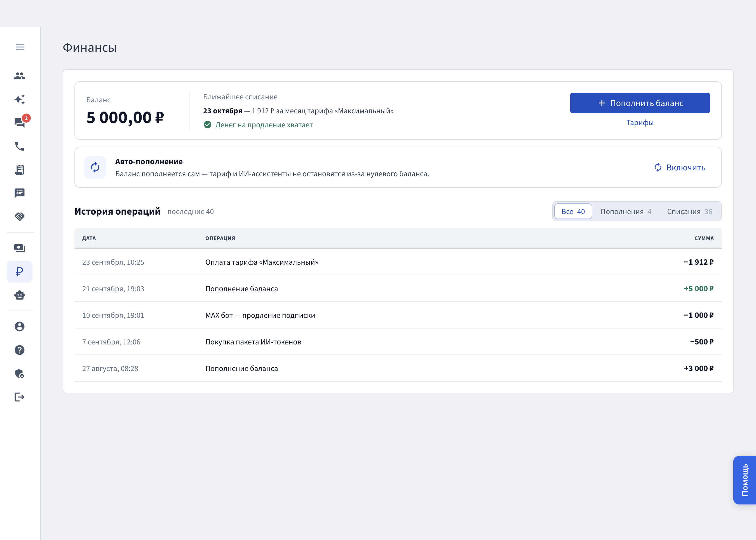Click the +3 000 ₽ amount
This screenshot has width=756, height=540.
point(698,368)
